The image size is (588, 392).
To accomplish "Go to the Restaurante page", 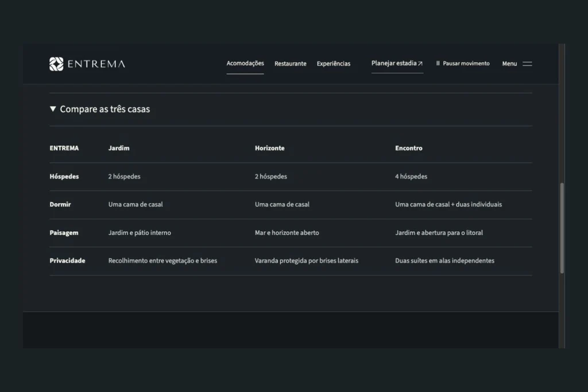I will (x=290, y=64).
